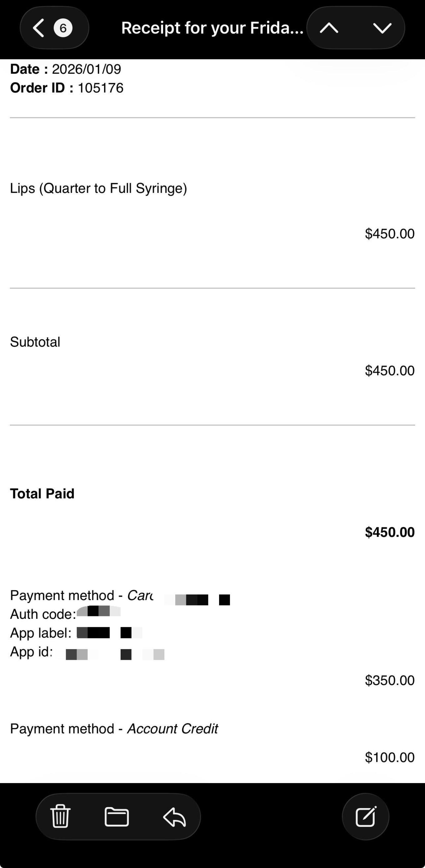This screenshot has height=868, width=425.
Task: Compose a new message
Action: click(x=366, y=816)
